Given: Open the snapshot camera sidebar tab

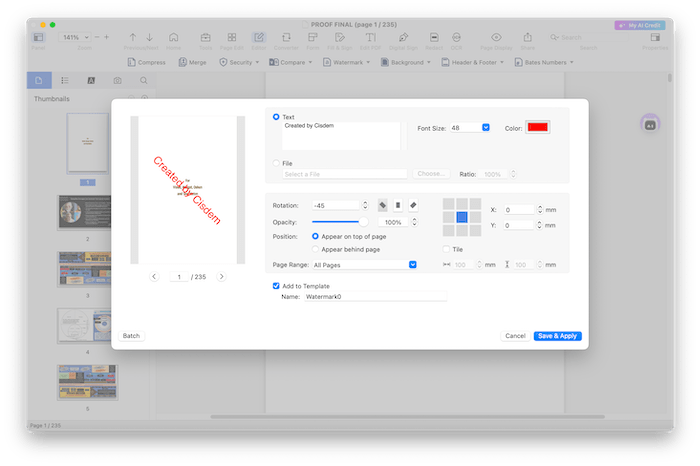Looking at the screenshot, I should tap(117, 80).
